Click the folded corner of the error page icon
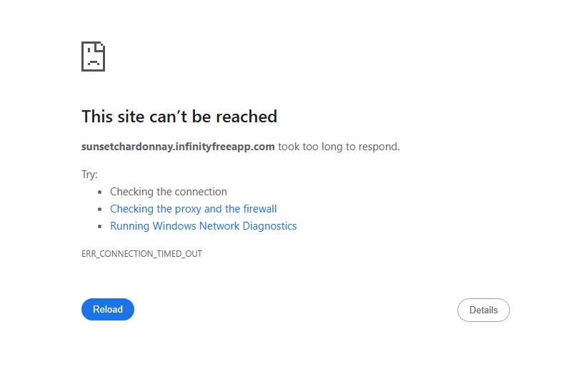Screen dimensions: 588x372 pyautogui.click(x=101, y=46)
